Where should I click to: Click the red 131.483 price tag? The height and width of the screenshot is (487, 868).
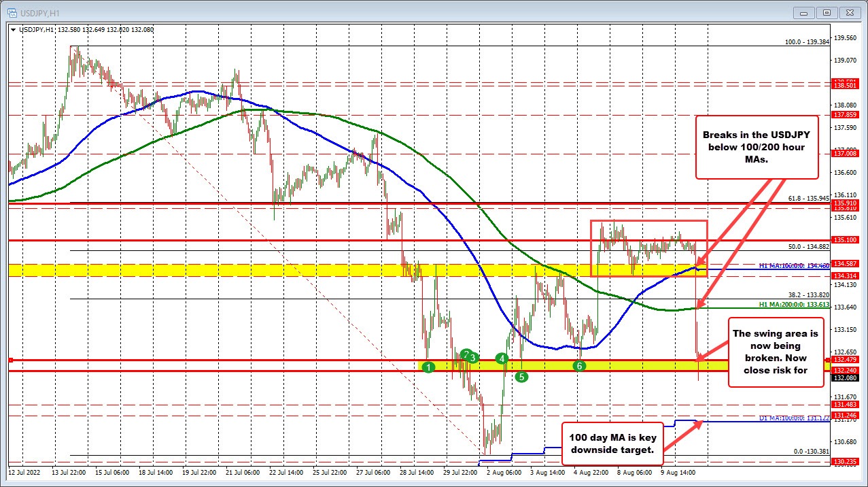[x=844, y=405]
